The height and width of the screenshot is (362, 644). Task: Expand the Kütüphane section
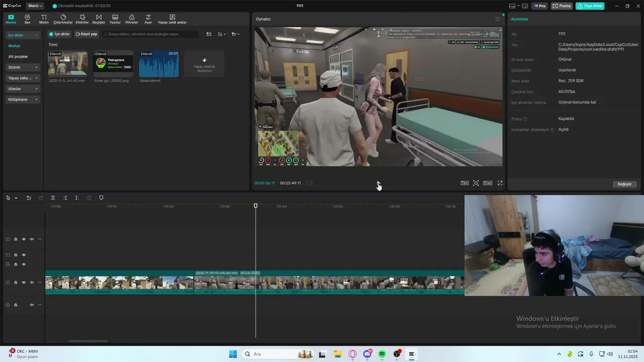(x=23, y=100)
